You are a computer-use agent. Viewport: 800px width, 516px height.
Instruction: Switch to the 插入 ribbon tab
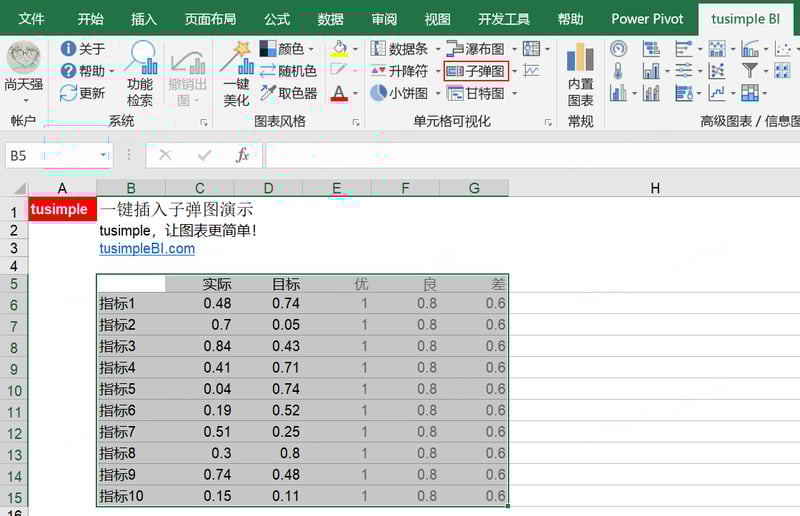click(x=144, y=19)
